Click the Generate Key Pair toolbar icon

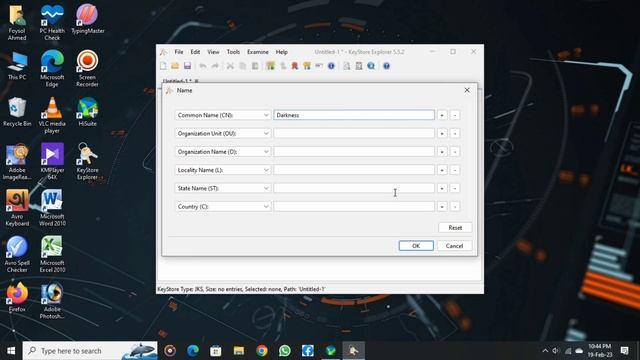tap(270, 66)
